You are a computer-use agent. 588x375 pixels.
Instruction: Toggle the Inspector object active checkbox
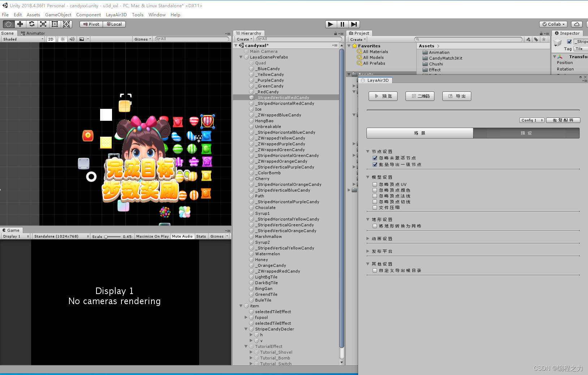click(x=569, y=42)
